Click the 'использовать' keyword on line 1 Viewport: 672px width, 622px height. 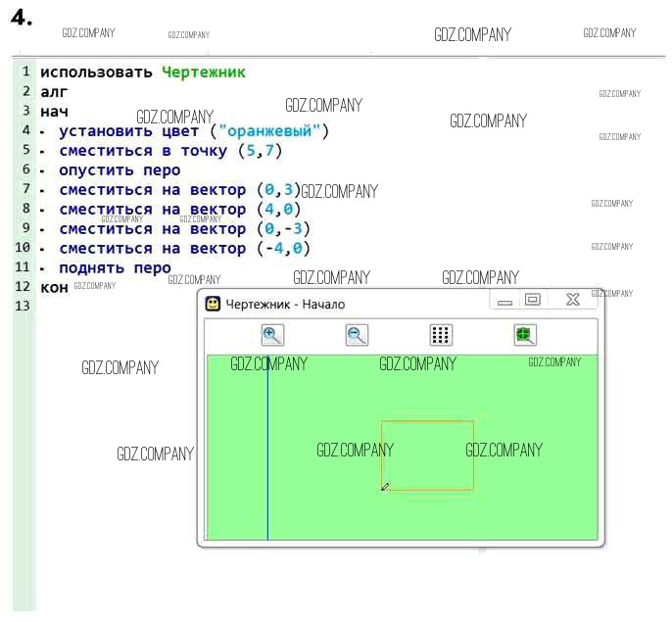coord(96,72)
